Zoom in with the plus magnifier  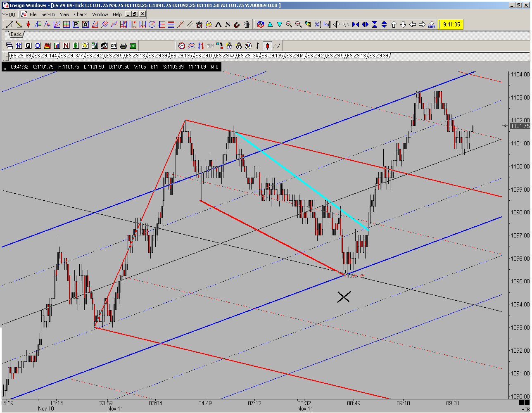point(289,24)
